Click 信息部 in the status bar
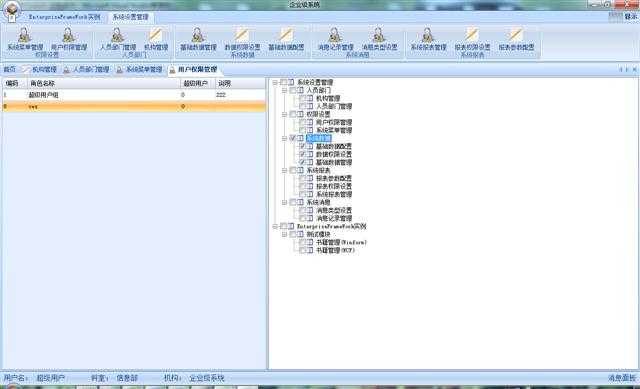Viewport: 640px width, 389px height. [x=127, y=378]
